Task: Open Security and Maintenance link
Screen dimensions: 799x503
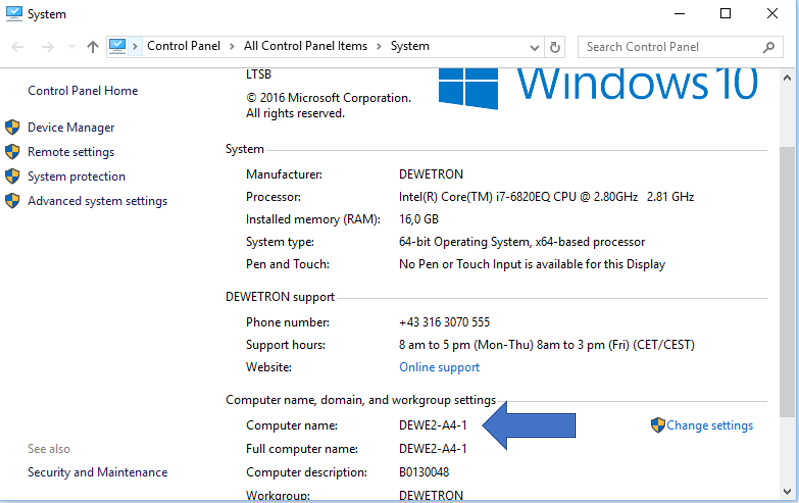Action: pyautogui.click(x=97, y=472)
